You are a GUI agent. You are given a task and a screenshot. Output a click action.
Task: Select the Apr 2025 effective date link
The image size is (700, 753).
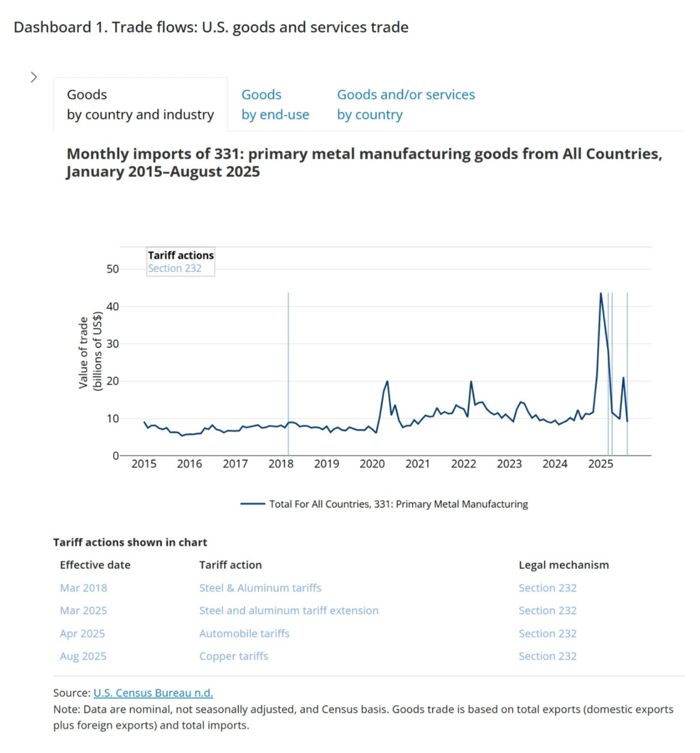(x=82, y=634)
